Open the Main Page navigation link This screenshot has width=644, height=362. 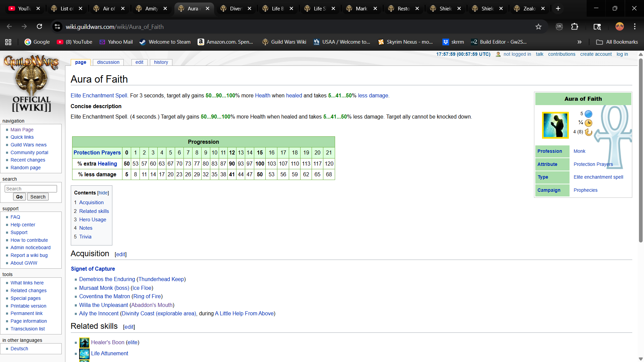[x=22, y=130]
